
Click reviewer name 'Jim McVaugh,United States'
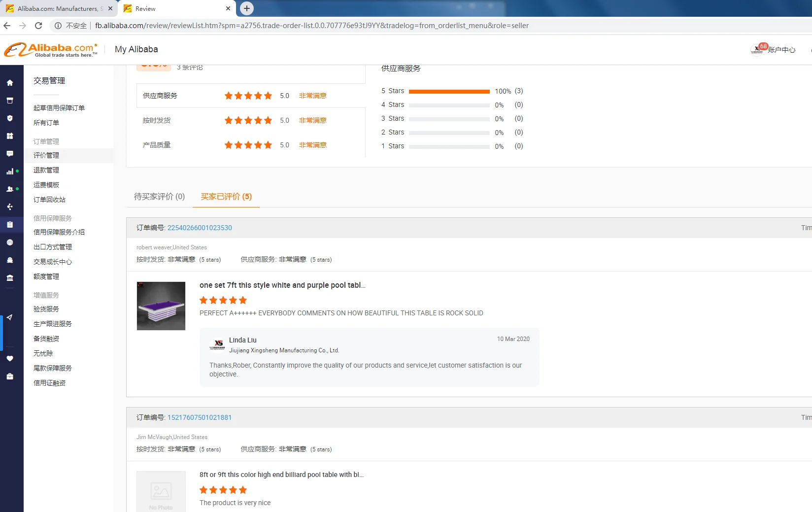point(172,437)
